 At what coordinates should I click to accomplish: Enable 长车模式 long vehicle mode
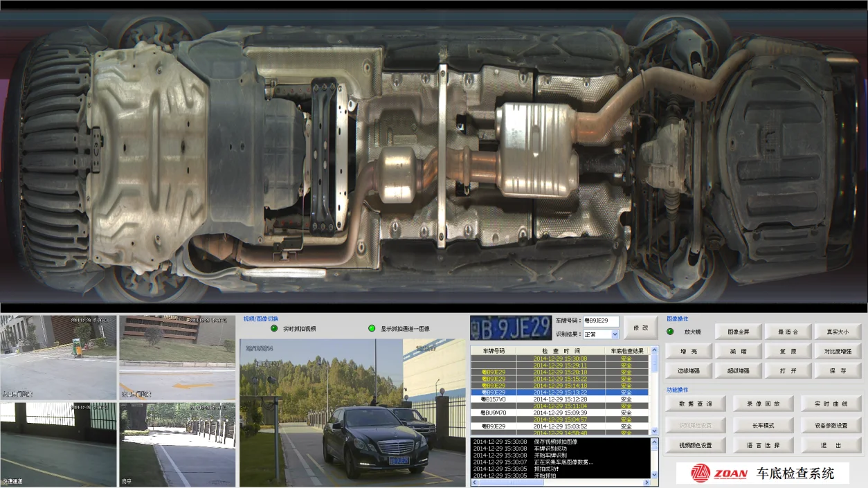[763, 425]
